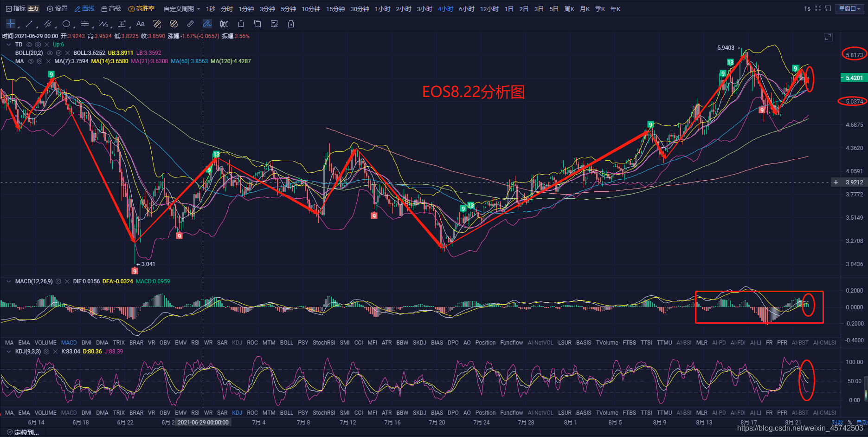Remove the TD indicator with X

tap(47, 45)
